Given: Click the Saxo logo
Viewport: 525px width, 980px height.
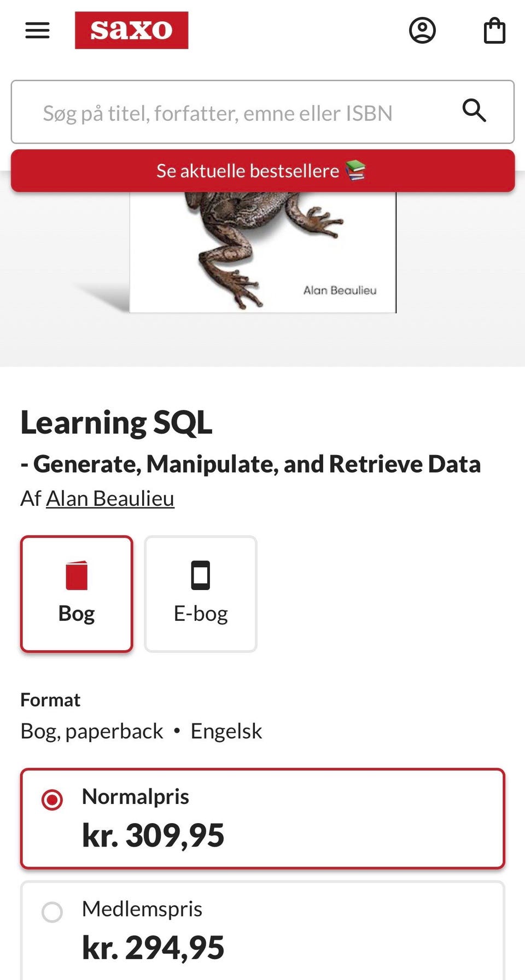Looking at the screenshot, I should pos(131,30).
